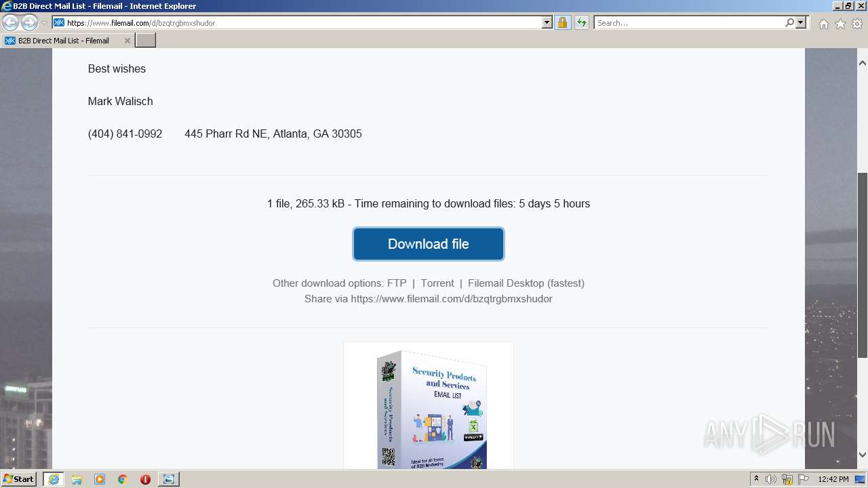Image resolution: width=868 pixels, height=488 pixels.
Task: Open the Opera taskbar icon
Action: pyautogui.click(x=145, y=479)
